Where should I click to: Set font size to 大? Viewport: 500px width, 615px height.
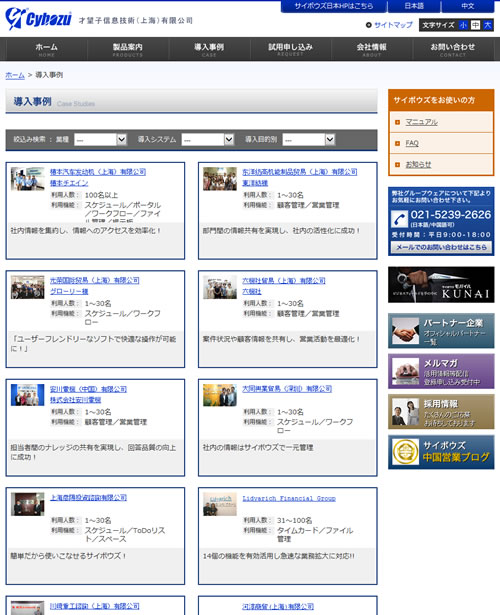(x=487, y=25)
